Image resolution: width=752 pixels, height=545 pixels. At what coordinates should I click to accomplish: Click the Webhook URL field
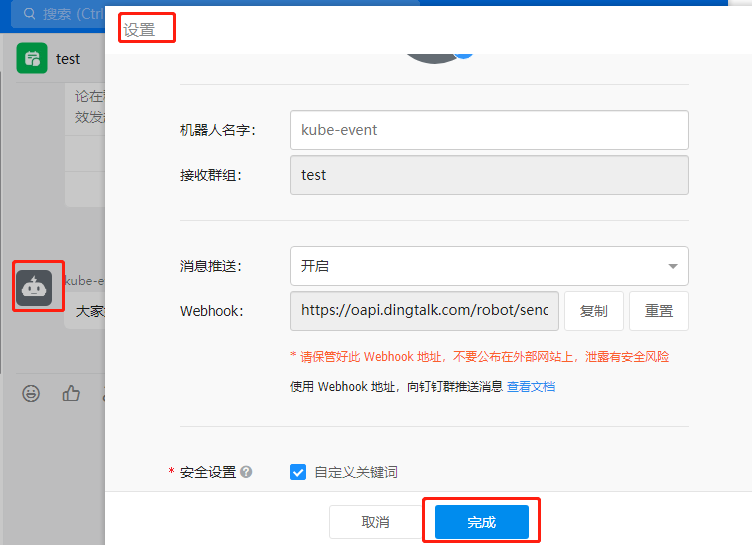(x=424, y=311)
